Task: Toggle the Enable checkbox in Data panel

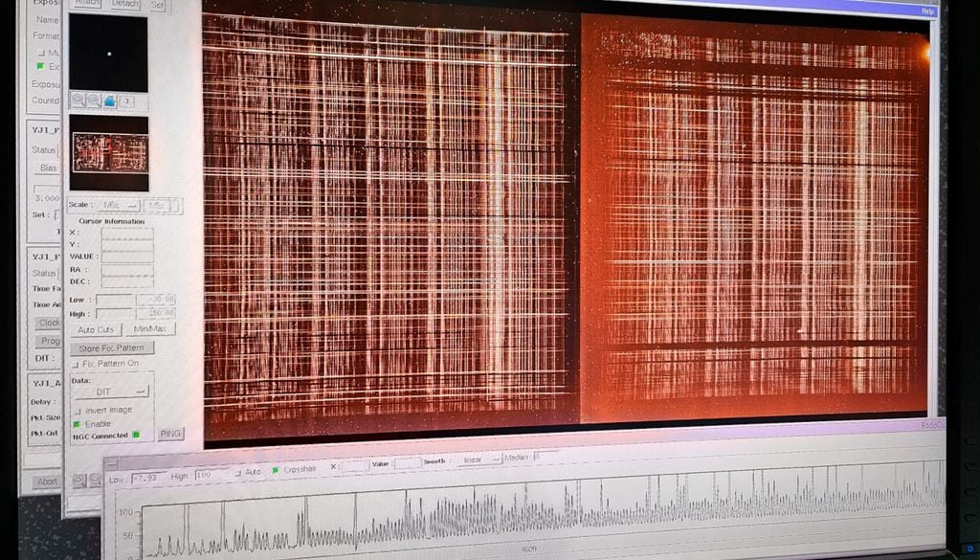Action: [x=77, y=424]
